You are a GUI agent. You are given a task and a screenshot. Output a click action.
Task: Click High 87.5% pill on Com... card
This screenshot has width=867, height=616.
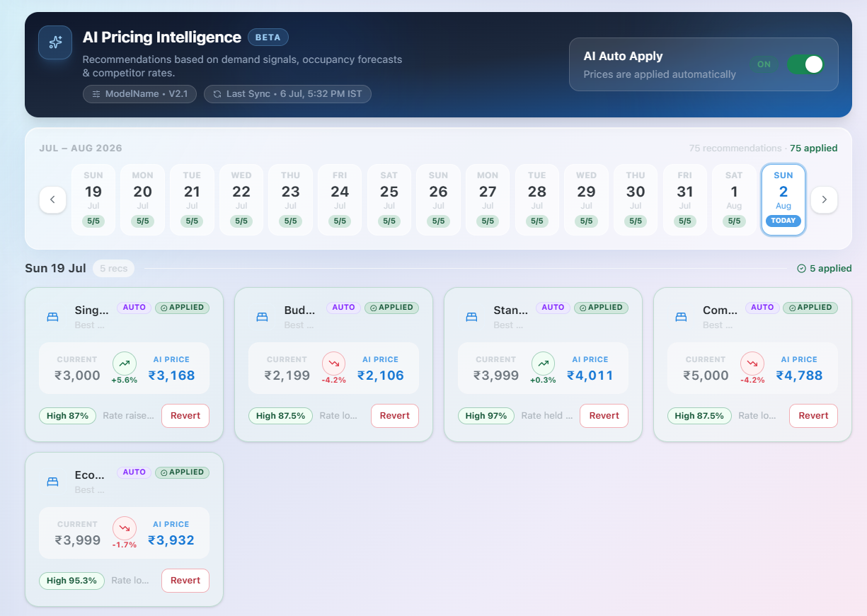pyautogui.click(x=700, y=416)
